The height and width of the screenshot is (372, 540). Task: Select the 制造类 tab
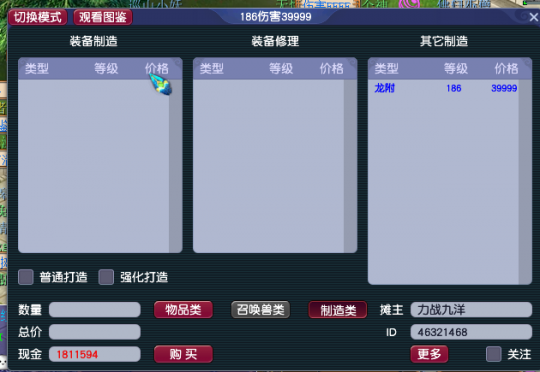[x=338, y=310]
